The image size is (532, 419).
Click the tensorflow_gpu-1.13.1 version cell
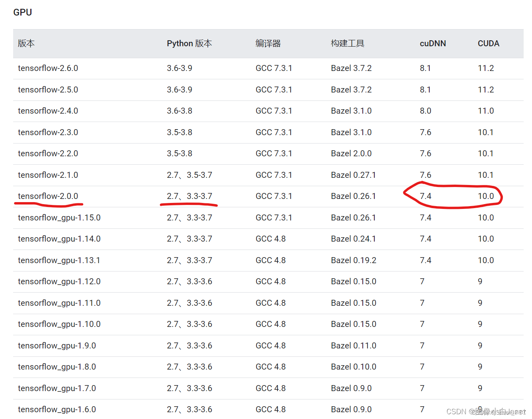pyautogui.click(x=59, y=260)
